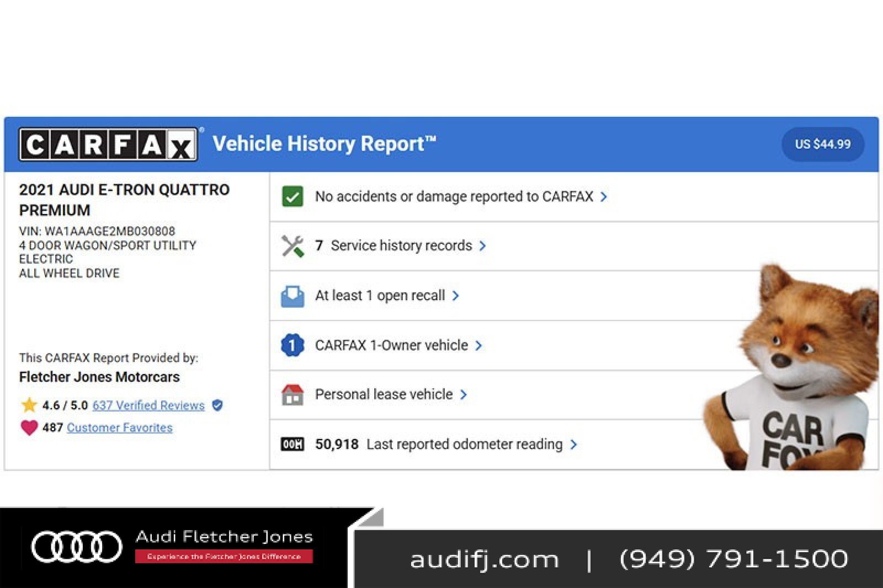
Task: Click the yellow star rating icon
Action: tap(28, 405)
